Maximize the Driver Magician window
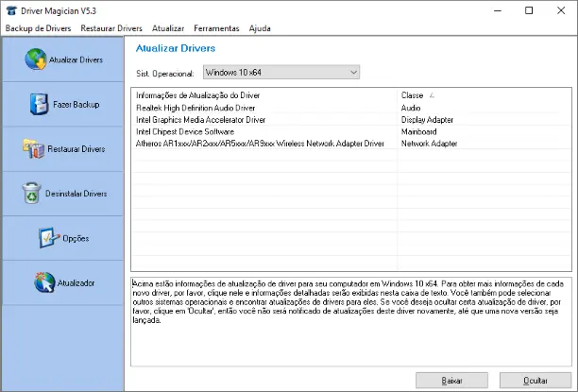 click(529, 10)
